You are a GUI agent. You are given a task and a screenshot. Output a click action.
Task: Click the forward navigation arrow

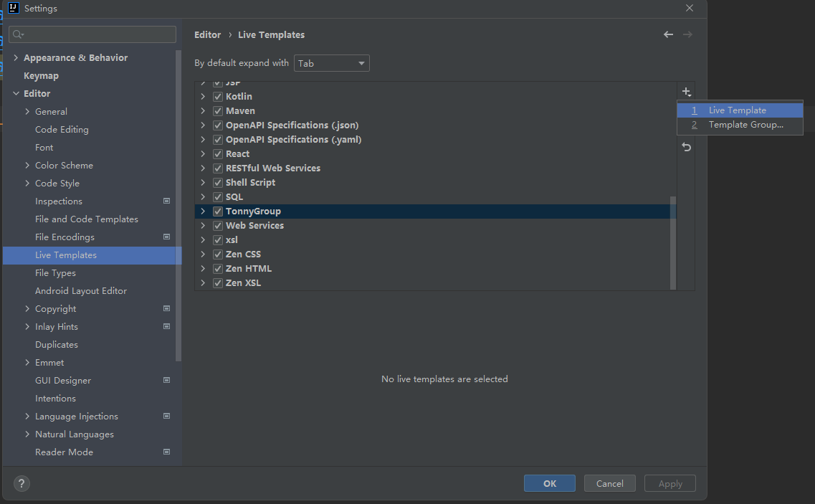click(x=687, y=34)
